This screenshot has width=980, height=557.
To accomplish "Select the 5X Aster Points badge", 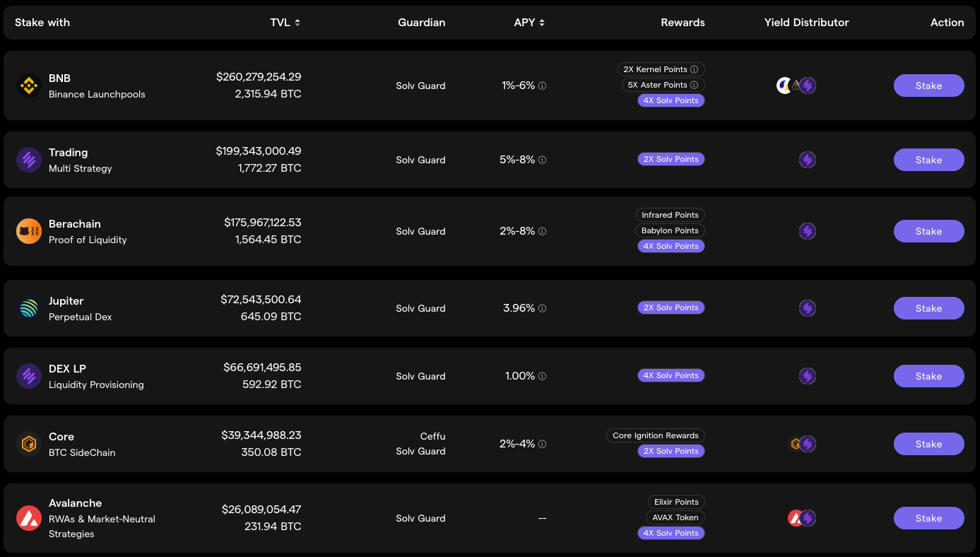I will (x=659, y=84).
